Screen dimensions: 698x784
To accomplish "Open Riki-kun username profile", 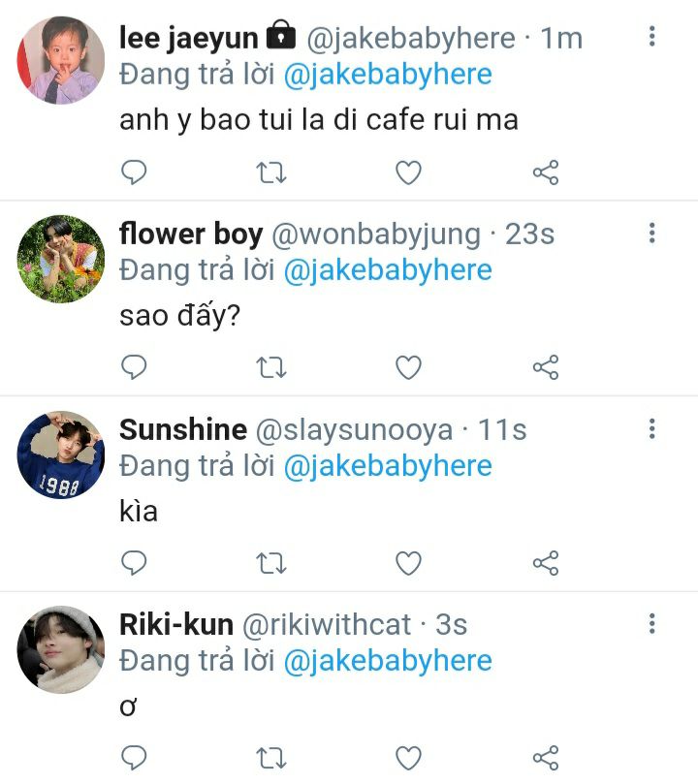I will (176, 624).
